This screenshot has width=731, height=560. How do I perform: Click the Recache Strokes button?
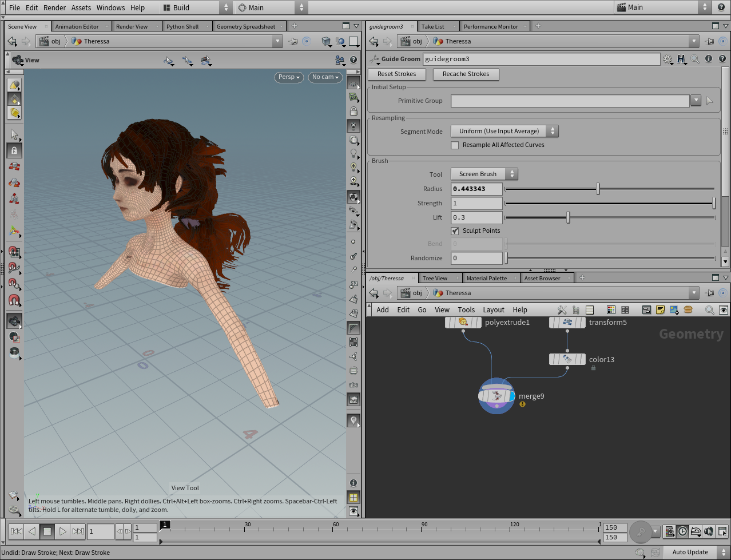(x=466, y=74)
